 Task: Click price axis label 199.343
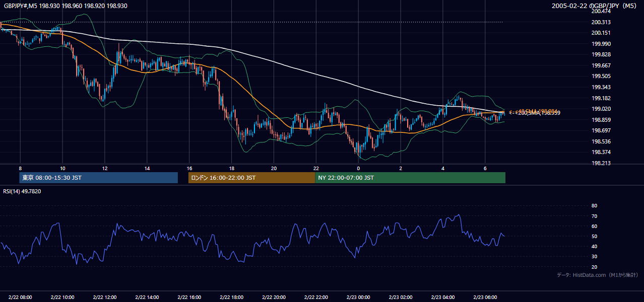tap(601, 87)
